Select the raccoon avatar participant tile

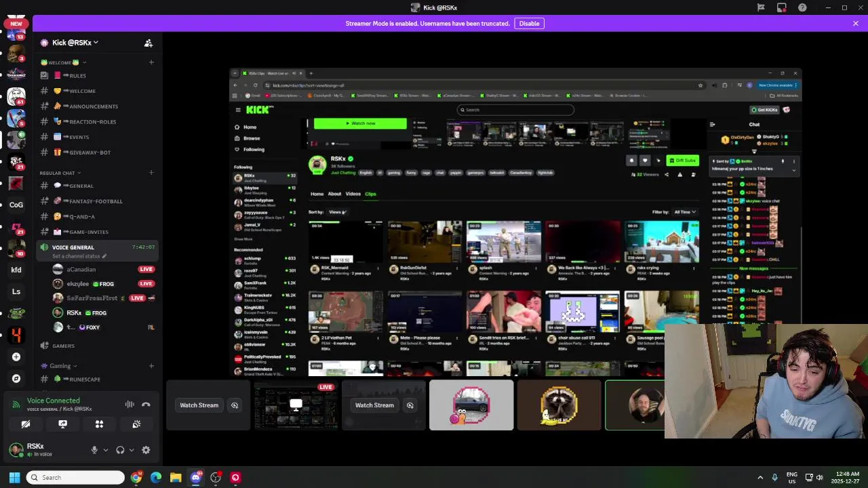point(559,405)
